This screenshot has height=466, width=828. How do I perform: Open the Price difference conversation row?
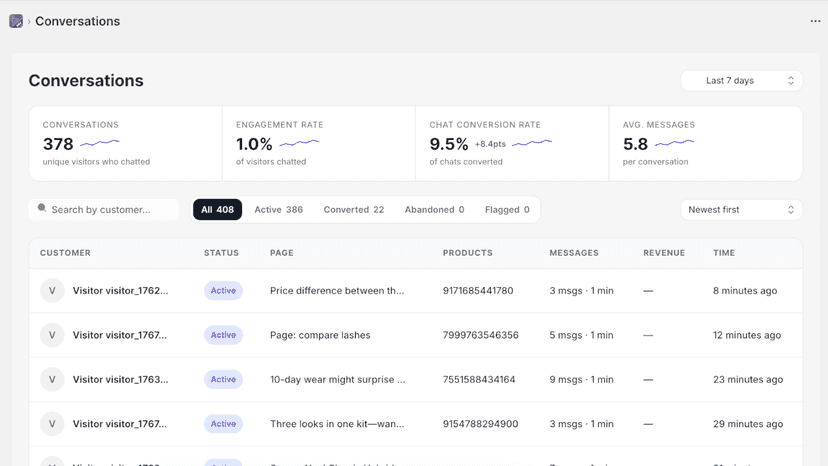[416, 291]
